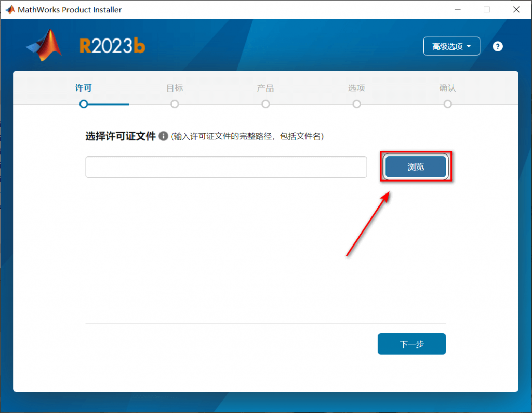
Task: Open the 高级选项 dropdown
Action: tap(451, 46)
